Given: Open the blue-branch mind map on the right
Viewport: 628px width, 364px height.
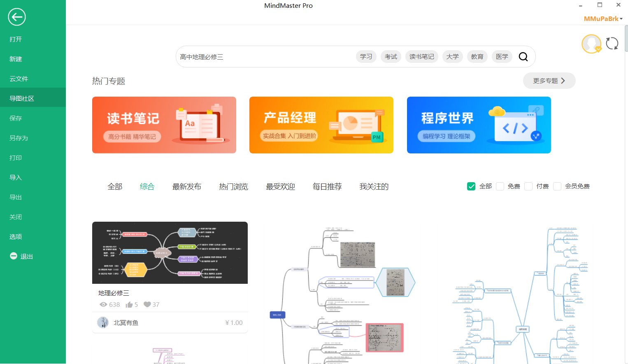Looking at the screenshot, I should click(521, 293).
